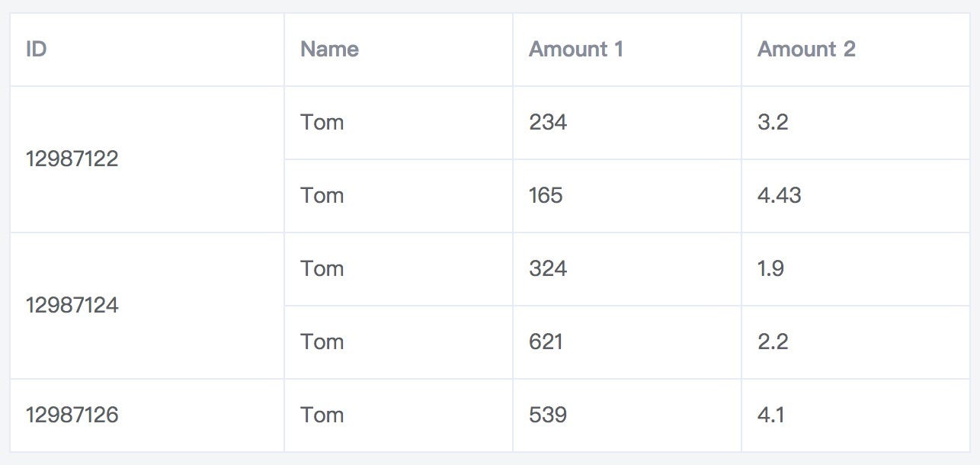Screen dimensions: 980x465
Task: Click the Amount 1 cell showing 165
Action: point(627,196)
